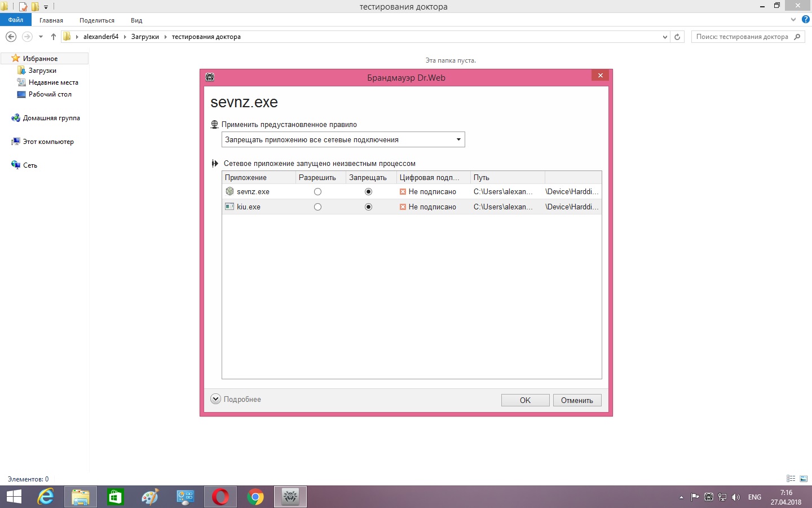This screenshot has height=508, width=812.
Task: Open the Файл menu in Explorer
Action: click(x=16, y=20)
